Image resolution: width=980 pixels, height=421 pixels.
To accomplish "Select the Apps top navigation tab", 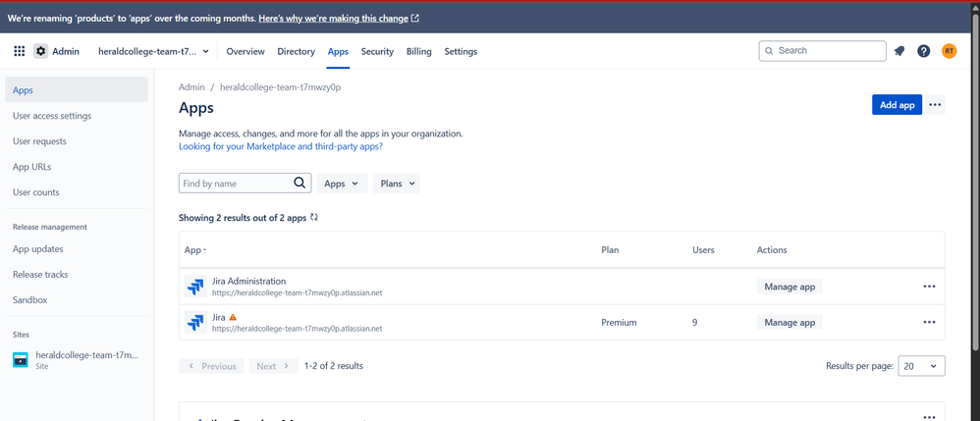I will click(338, 51).
